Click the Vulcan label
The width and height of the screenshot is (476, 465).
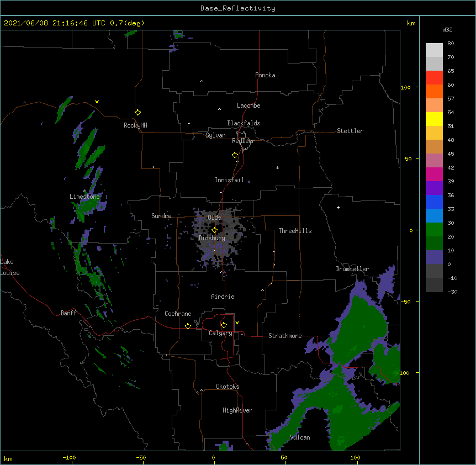(300, 437)
